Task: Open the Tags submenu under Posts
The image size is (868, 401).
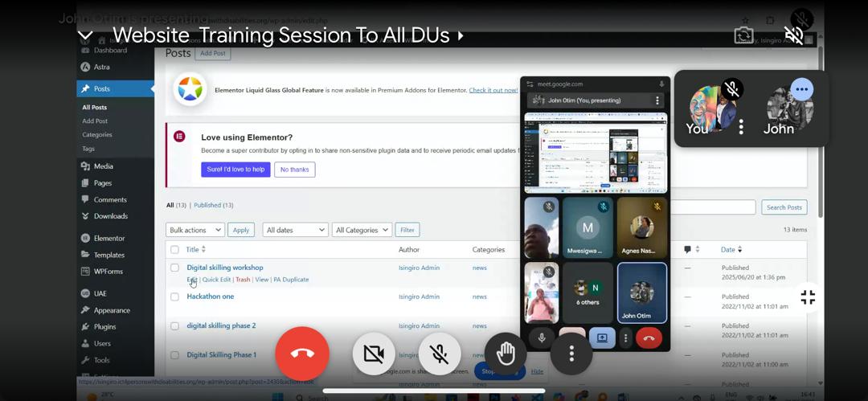Action: coord(88,149)
